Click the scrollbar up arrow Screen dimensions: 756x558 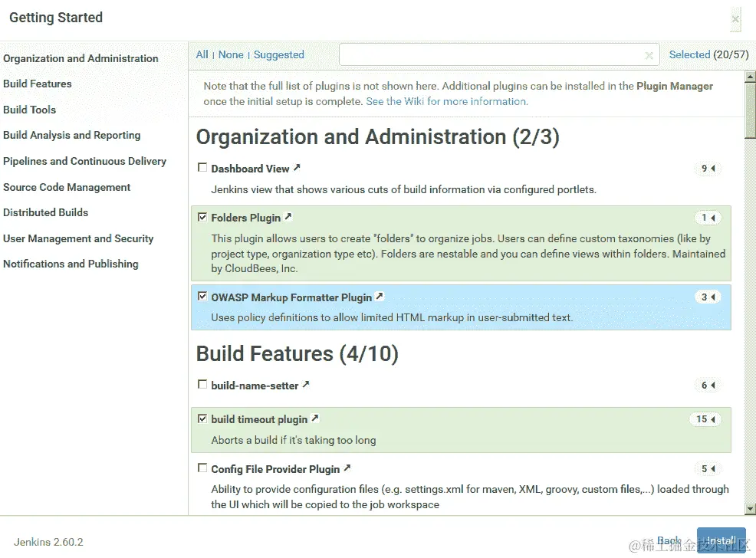(x=750, y=77)
